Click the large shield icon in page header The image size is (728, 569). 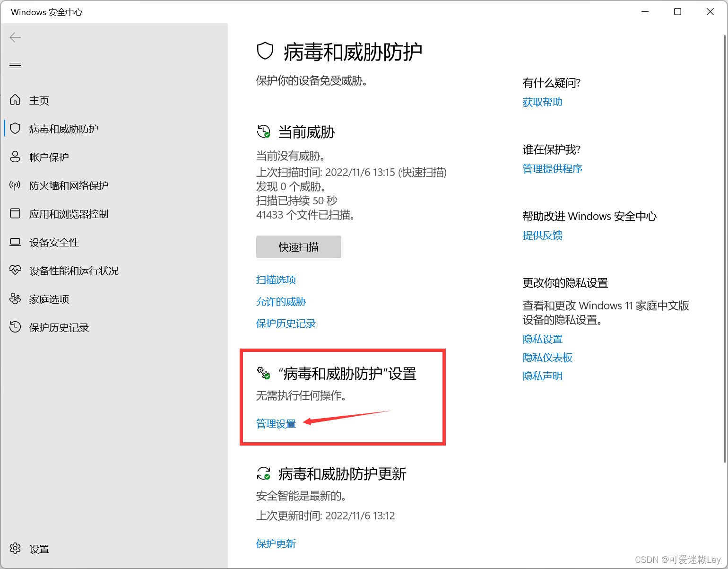point(265,51)
